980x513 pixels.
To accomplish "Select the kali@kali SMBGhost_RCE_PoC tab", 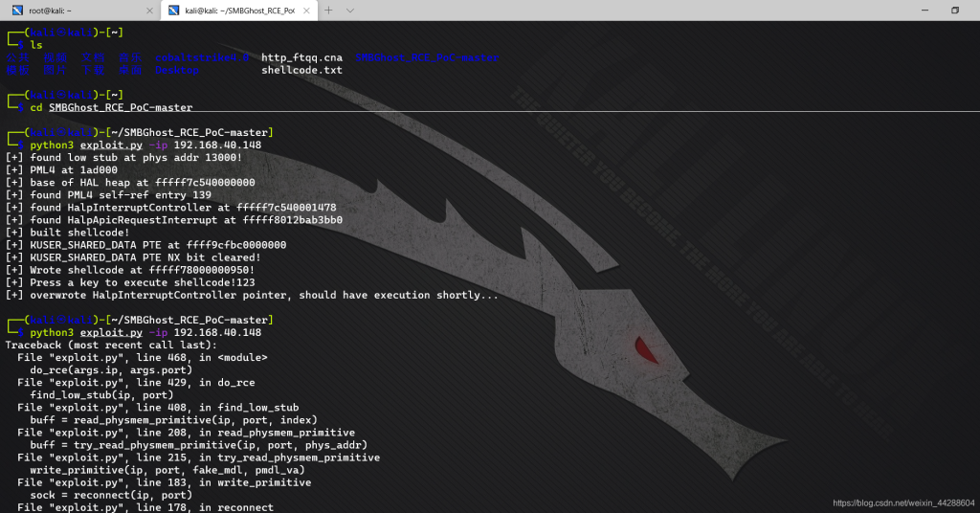I will (238, 11).
